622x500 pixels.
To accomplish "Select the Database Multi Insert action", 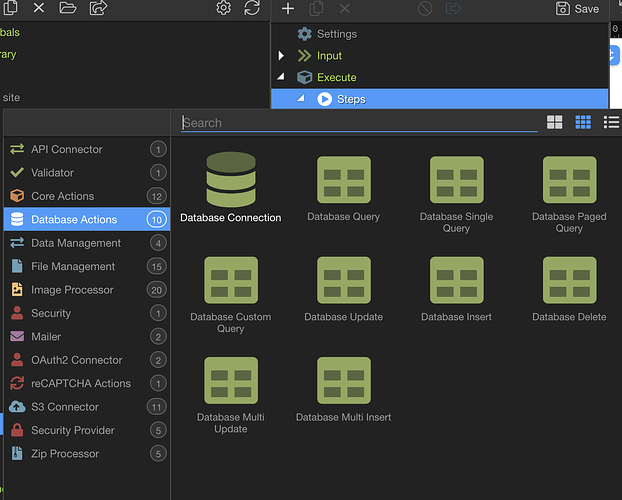I will [x=343, y=381].
